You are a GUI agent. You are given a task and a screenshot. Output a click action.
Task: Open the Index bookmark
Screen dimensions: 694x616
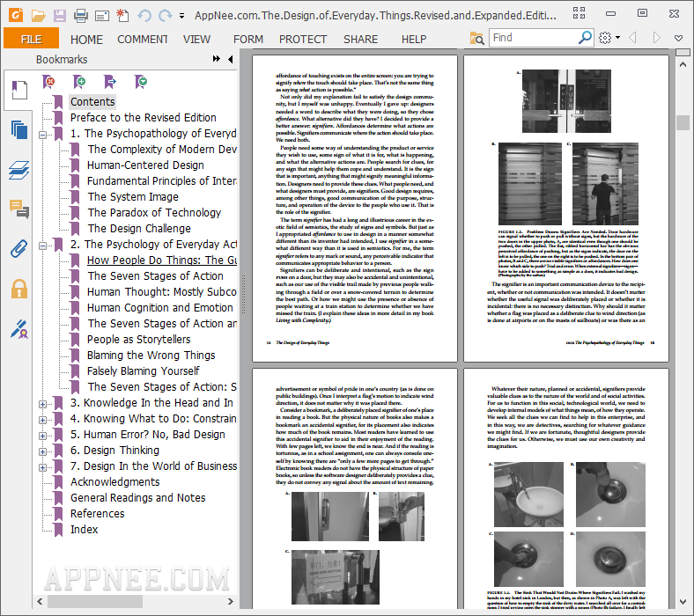(84, 530)
